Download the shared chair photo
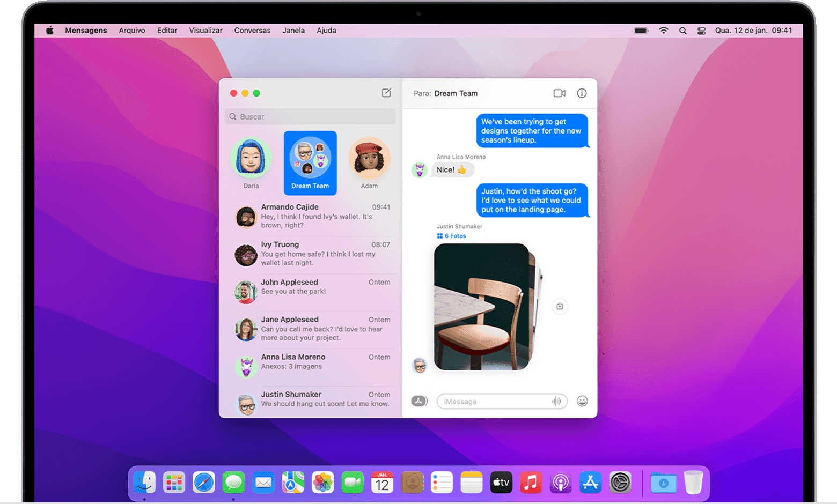The height and width of the screenshot is (504, 837). click(560, 306)
